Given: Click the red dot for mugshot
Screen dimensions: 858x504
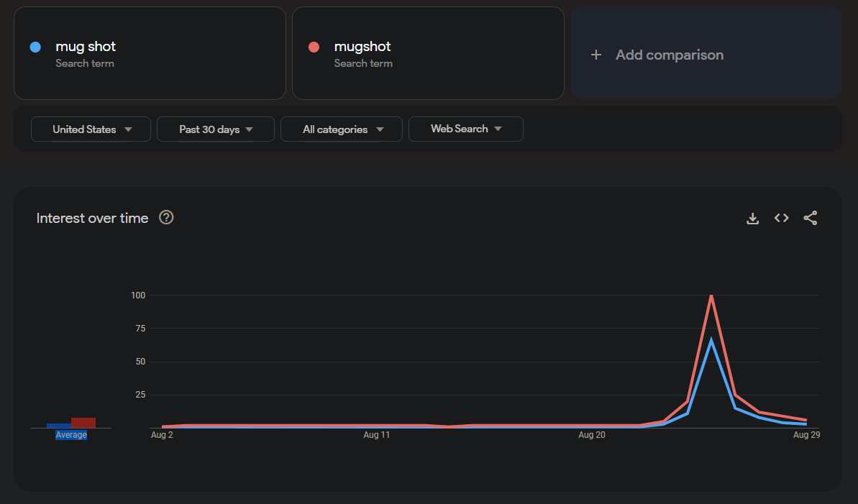Looking at the screenshot, I should (314, 47).
